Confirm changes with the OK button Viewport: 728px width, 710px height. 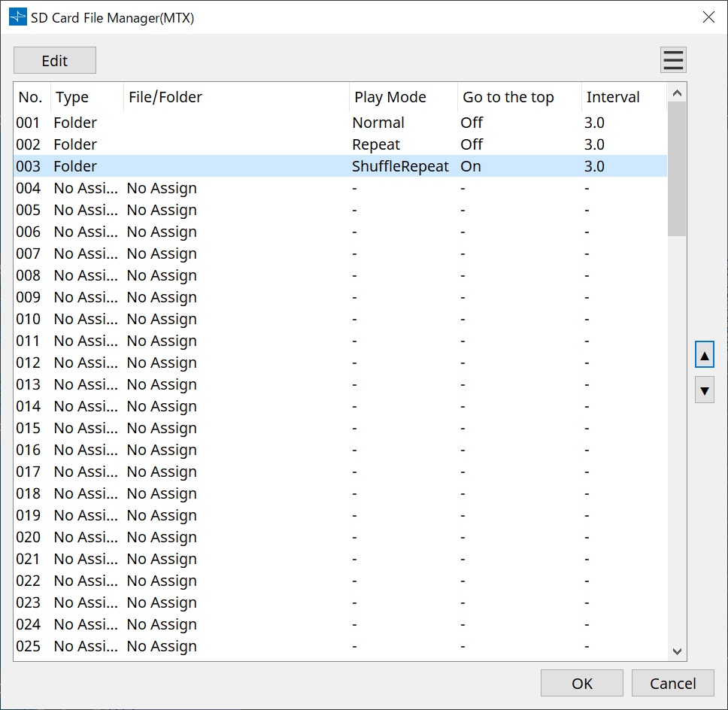click(x=581, y=683)
